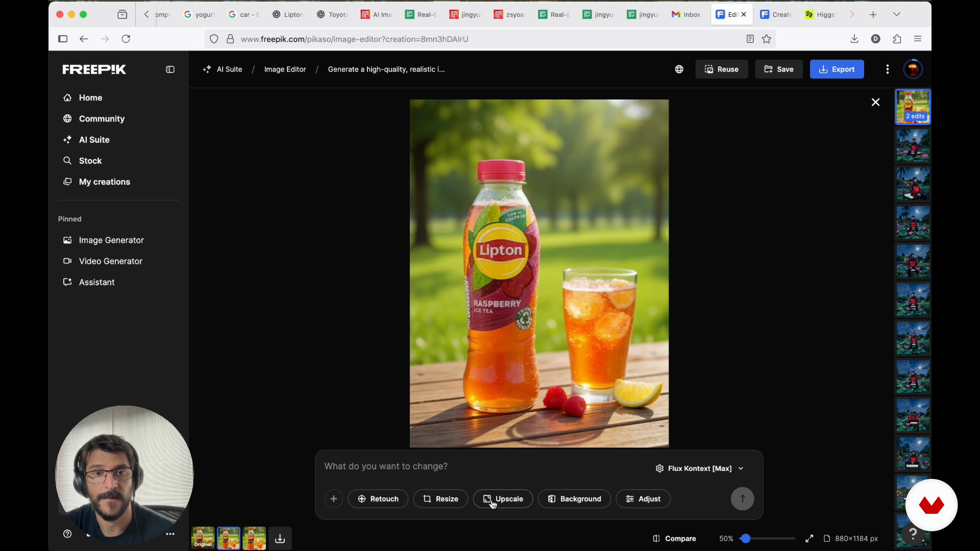This screenshot has height=551, width=980.
Task: Open the three-dot more options menu
Action: pyautogui.click(x=887, y=69)
